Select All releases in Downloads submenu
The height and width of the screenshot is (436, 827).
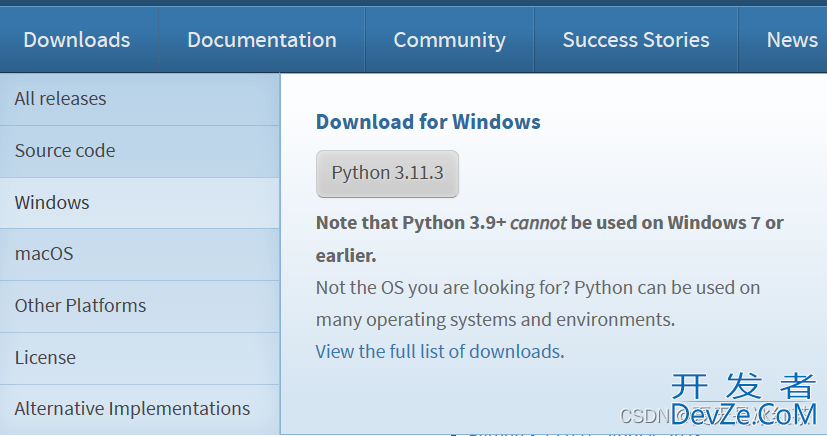(140, 99)
